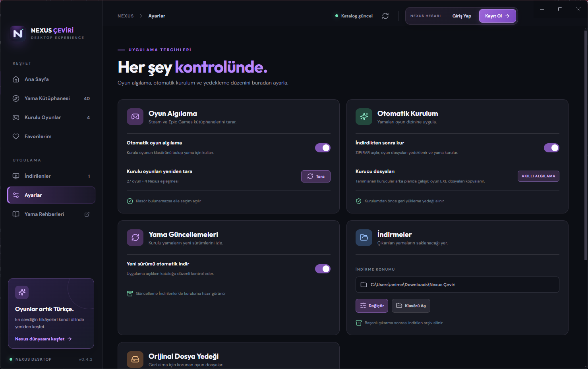Viewport: 588px width, 369px height.
Task: Click the book icon for Yama Rehberleri
Action: tap(16, 214)
